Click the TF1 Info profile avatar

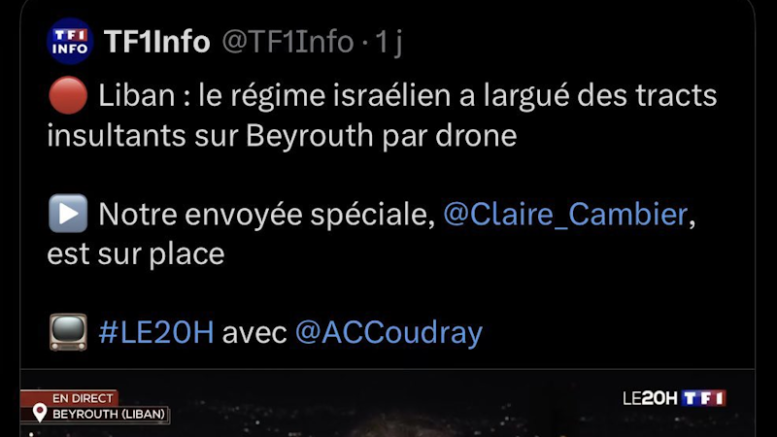[x=69, y=41]
